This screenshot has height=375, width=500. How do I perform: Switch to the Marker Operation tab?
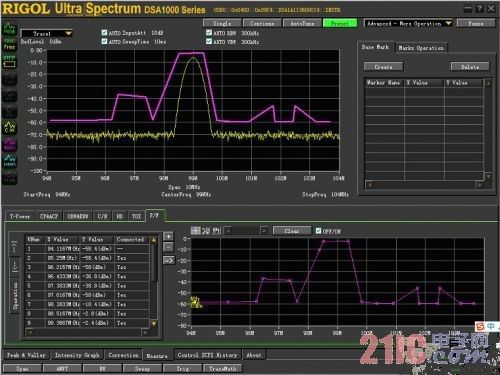click(x=421, y=48)
